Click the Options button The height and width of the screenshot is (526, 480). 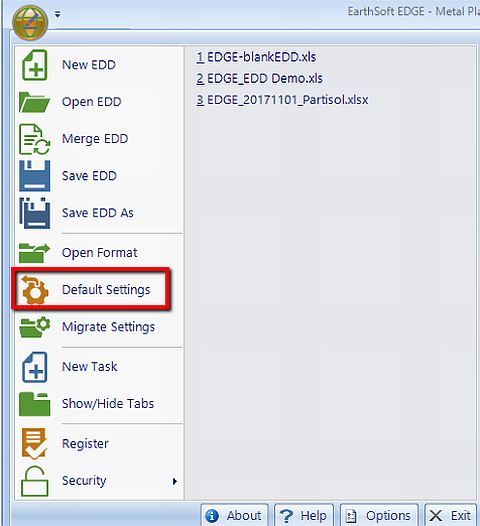click(x=379, y=516)
